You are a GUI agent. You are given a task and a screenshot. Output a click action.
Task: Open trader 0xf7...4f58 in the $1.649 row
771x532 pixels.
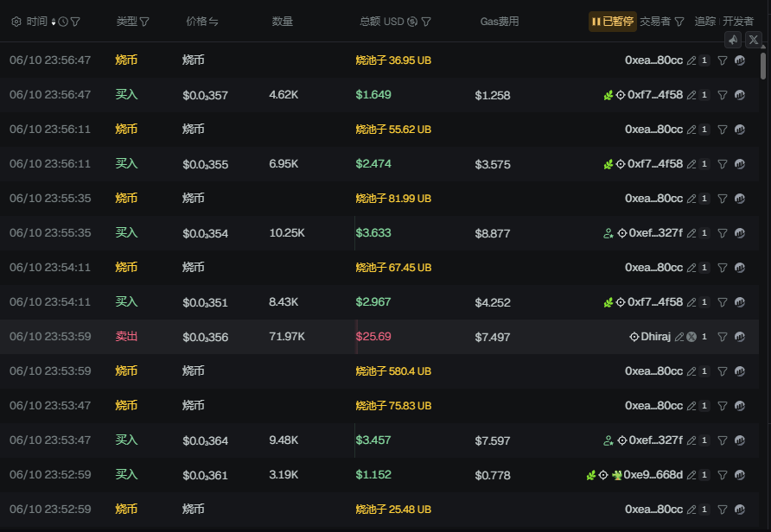(655, 95)
